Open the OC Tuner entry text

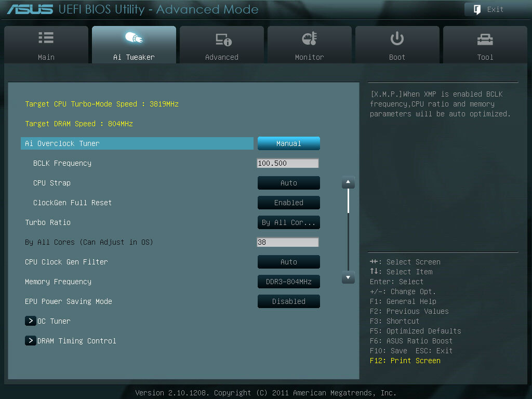(x=54, y=321)
